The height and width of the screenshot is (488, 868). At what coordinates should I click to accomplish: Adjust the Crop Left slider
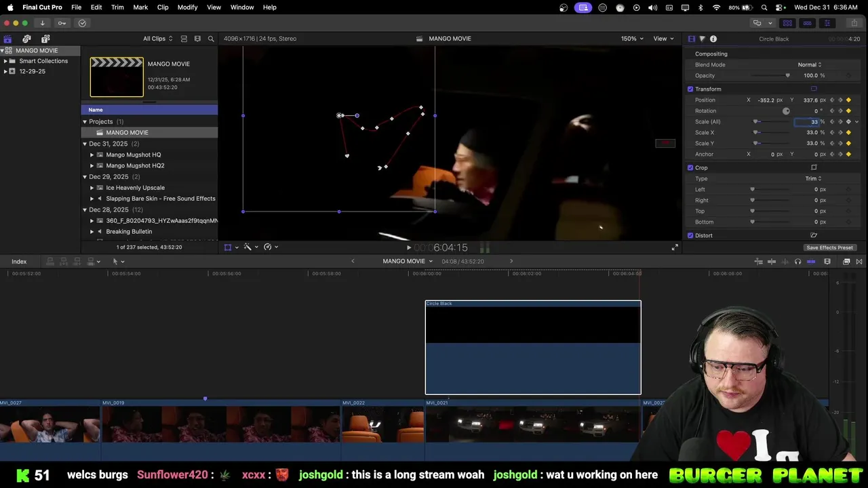(770, 189)
